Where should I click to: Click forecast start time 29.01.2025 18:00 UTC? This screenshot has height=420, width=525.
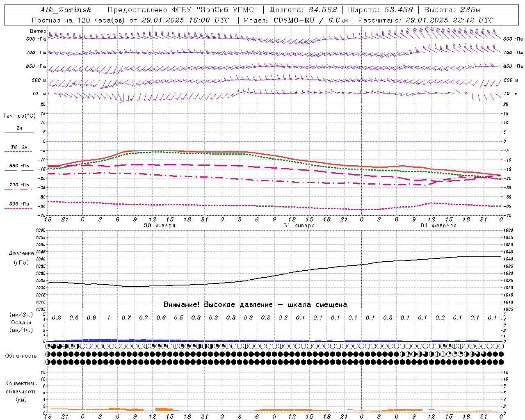(x=185, y=20)
